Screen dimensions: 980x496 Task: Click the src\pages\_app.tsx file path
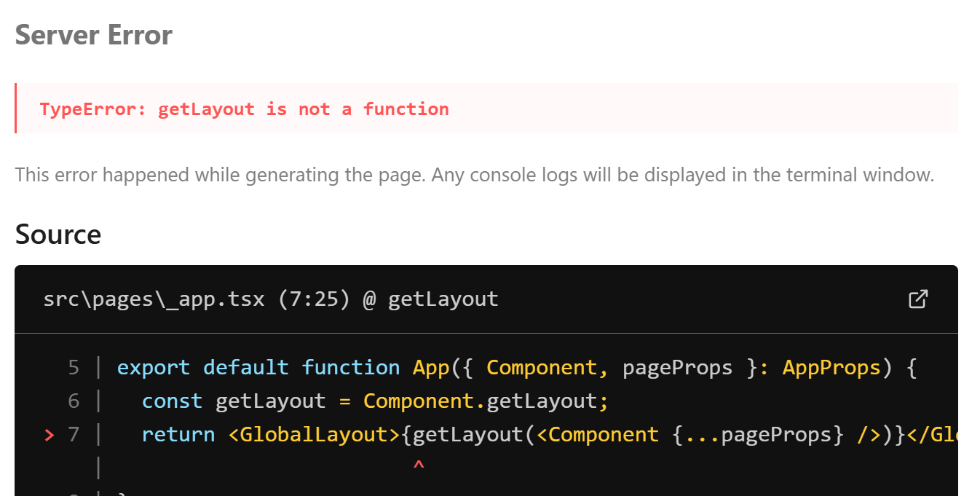tap(154, 299)
